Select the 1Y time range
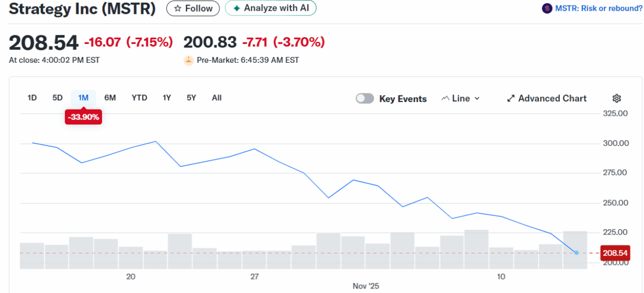Image resolution: width=644 pixels, height=293 pixels. pos(167,98)
